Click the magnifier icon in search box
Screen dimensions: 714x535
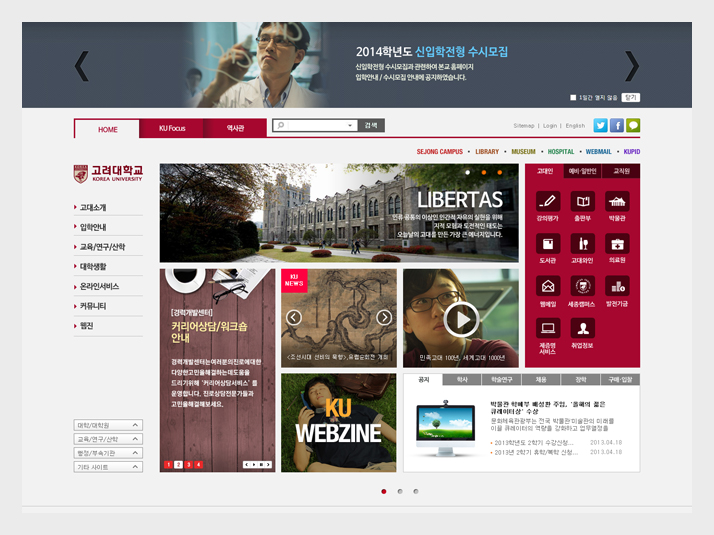click(x=281, y=125)
